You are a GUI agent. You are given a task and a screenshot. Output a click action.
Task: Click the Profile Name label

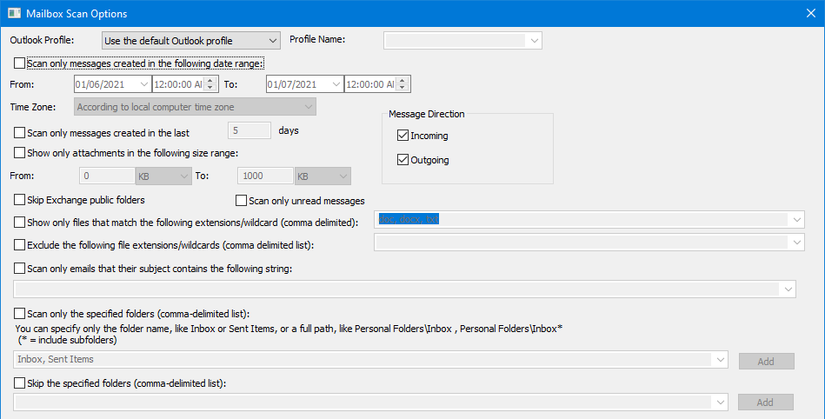317,39
